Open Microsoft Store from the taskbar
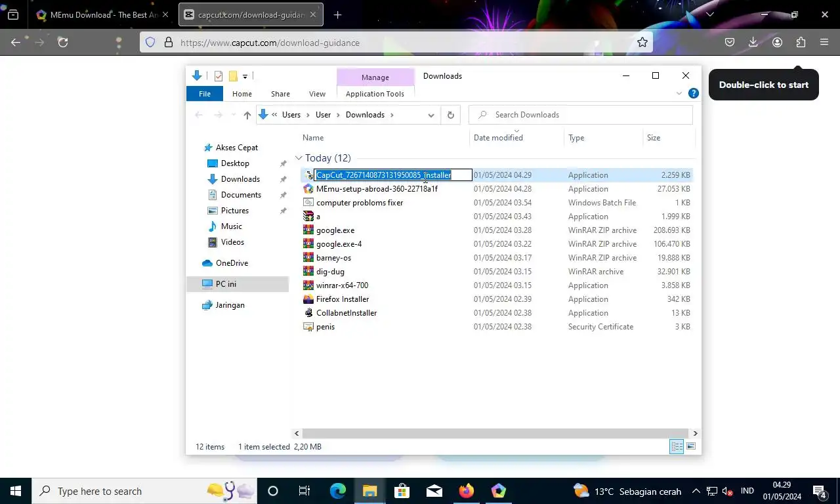Screen dimensions: 840x504 click(x=402, y=491)
